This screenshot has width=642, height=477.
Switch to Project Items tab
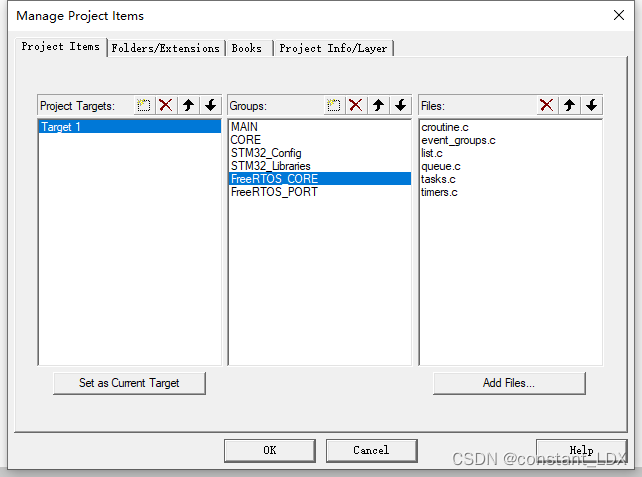61,47
